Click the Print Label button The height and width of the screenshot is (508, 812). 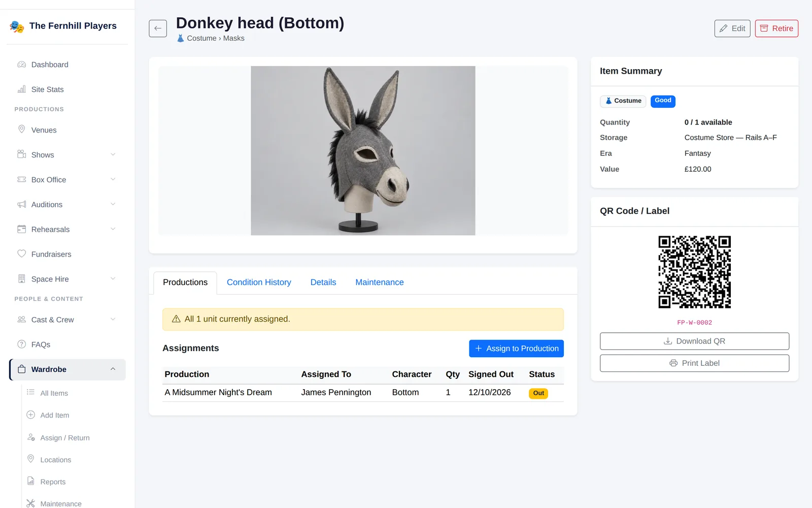pos(694,363)
